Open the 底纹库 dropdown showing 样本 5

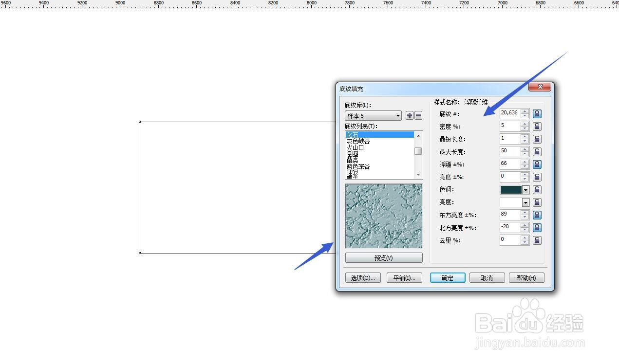click(x=374, y=116)
